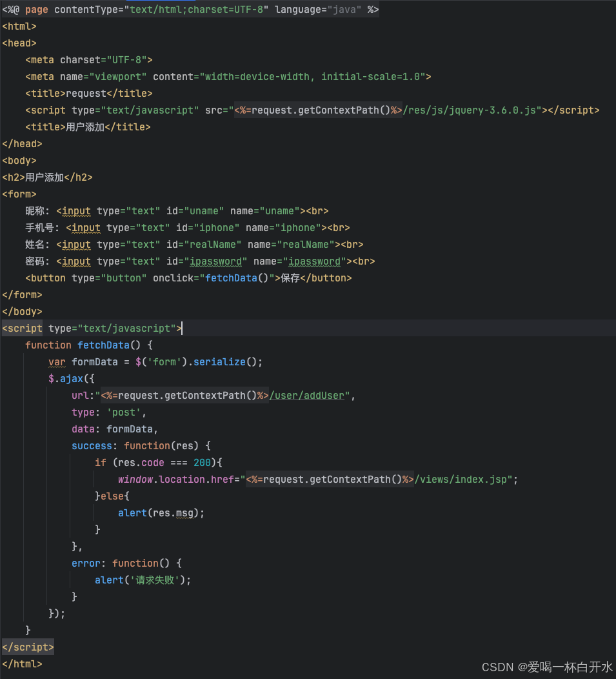Open the /user/addUser underlined URL
616x679 pixels.
pos(307,396)
